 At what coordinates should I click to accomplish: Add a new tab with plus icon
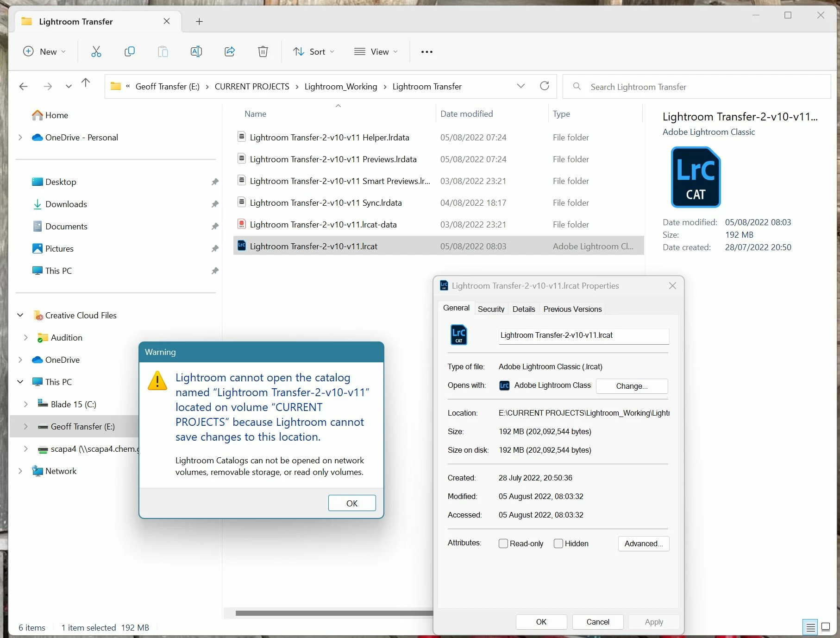click(199, 21)
